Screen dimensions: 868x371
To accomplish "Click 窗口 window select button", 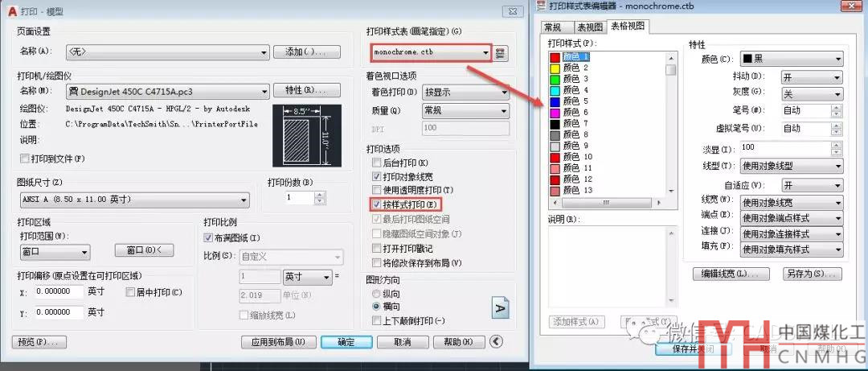I will [x=144, y=250].
